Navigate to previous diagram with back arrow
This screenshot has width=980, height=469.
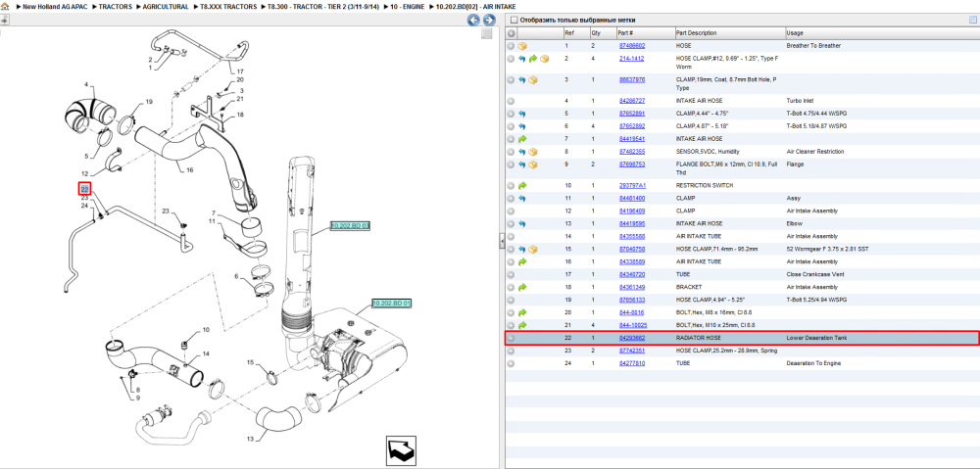pos(473,20)
